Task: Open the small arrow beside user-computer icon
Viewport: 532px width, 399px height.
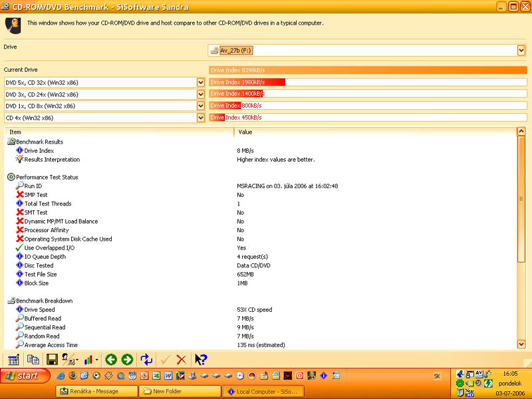Action: pos(77,360)
